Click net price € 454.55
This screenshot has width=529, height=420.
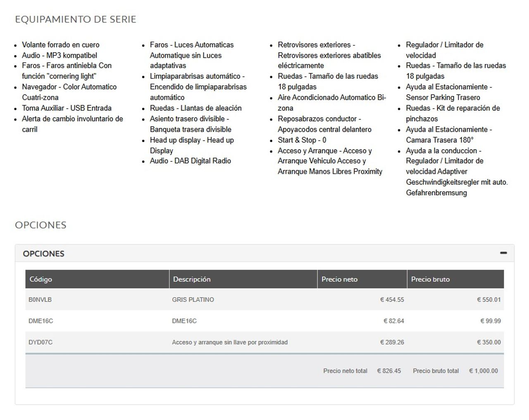(392, 300)
